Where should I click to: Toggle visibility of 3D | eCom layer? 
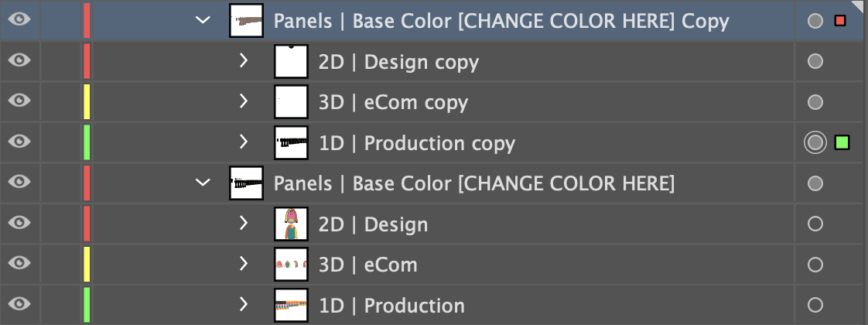coord(19,265)
